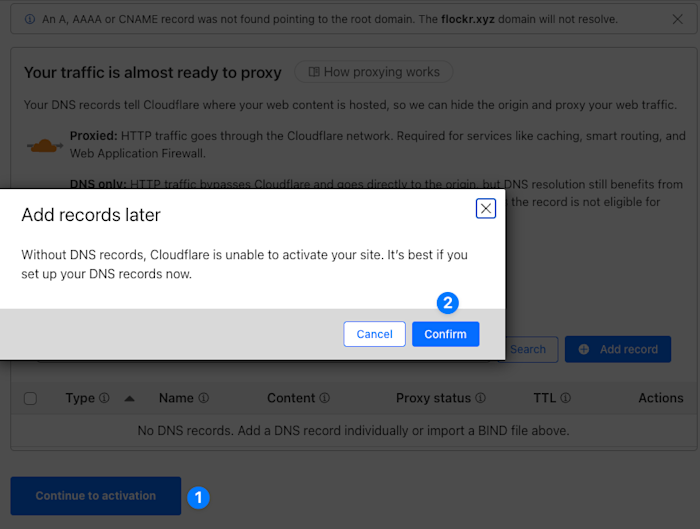Viewport: 700px width, 529px height.
Task: Show info for Proxy status column
Action: pyautogui.click(x=480, y=398)
